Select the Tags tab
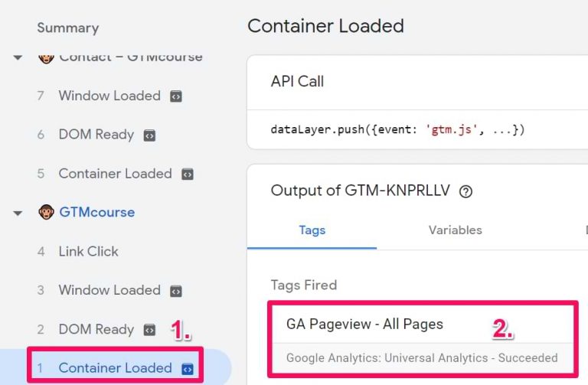 [x=312, y=230]
